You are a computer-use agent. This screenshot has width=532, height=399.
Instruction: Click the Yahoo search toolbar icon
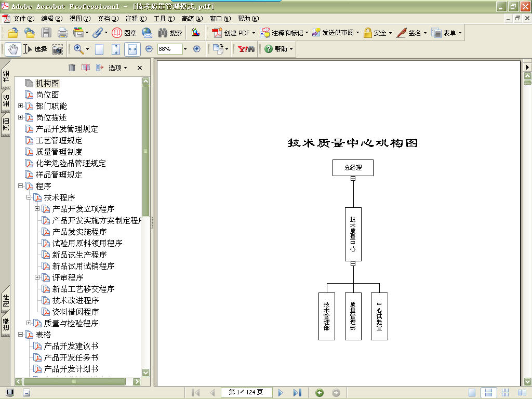(246, 49)
